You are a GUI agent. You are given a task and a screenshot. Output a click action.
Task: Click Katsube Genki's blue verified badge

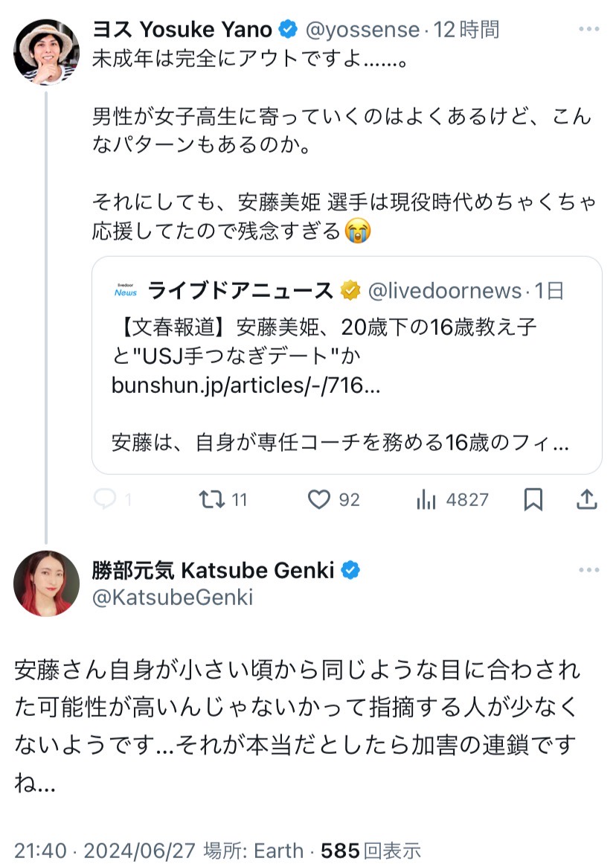(x=350, y=571)
